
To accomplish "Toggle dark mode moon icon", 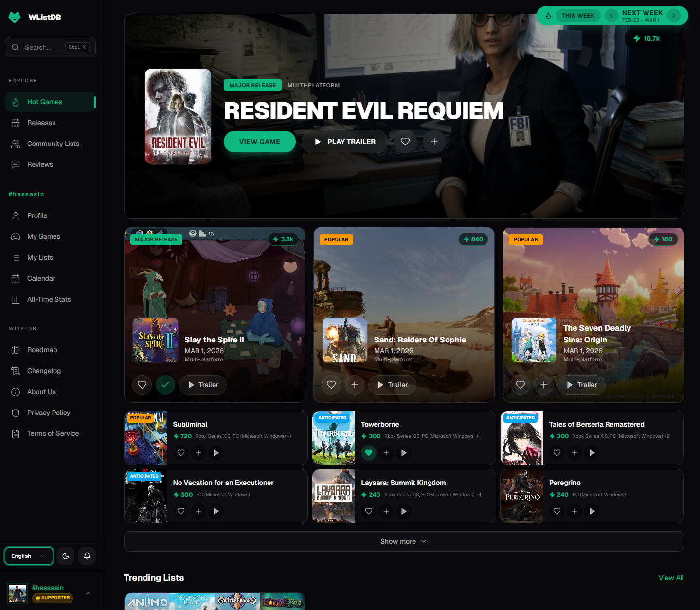I will click(x=66, y=556).
